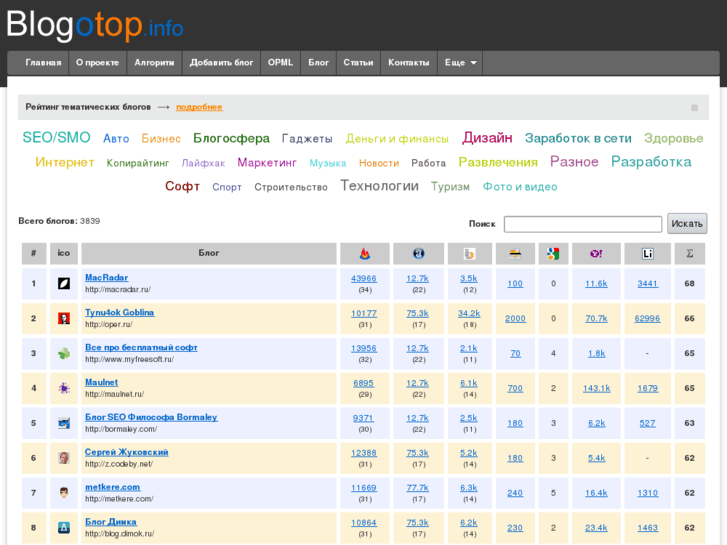
Task: Click the Искать search button
Action: (687, 224)
